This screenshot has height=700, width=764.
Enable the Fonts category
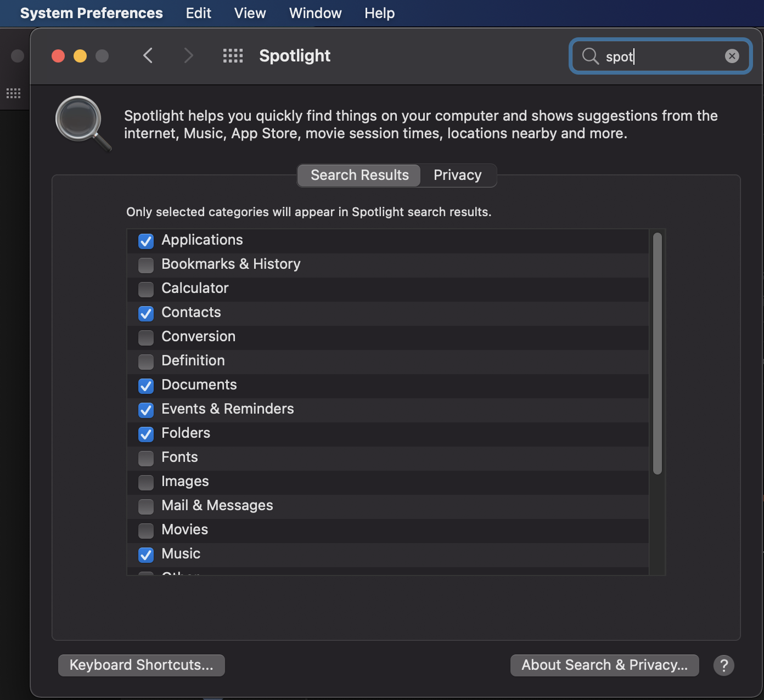tap(146, 458)
